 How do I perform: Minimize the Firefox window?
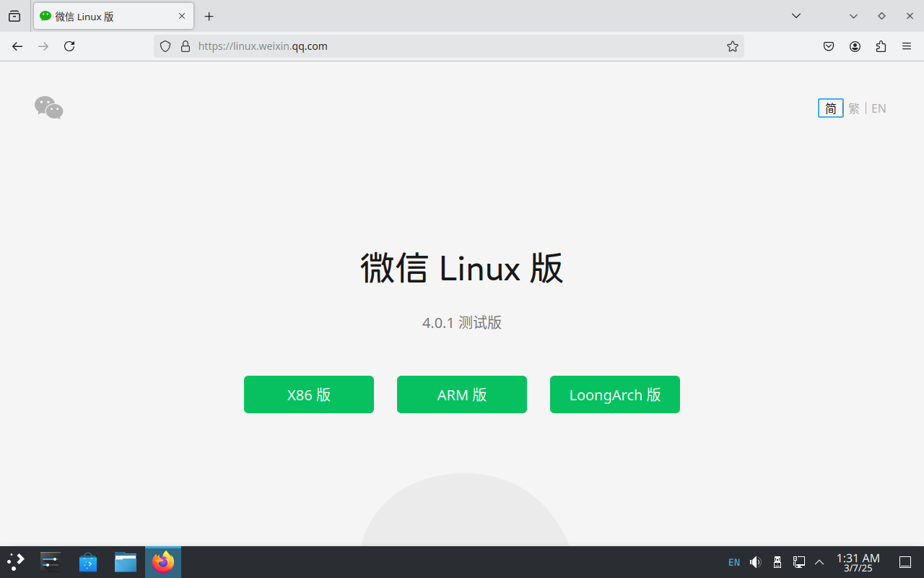[853, 16]
